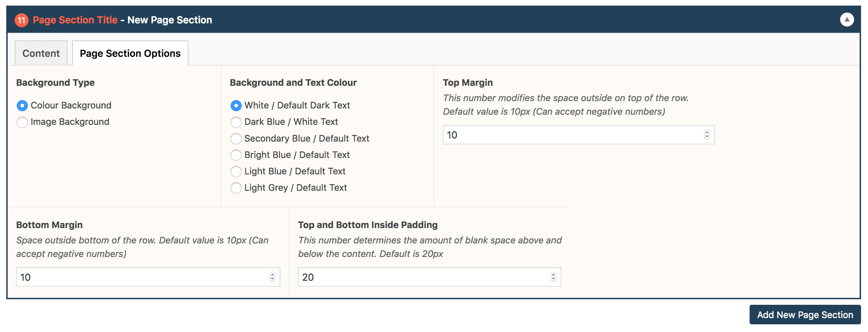Select Bright Blue / Default Text
The height and width of the screenshot is (332, 868).
click(236, 155)
